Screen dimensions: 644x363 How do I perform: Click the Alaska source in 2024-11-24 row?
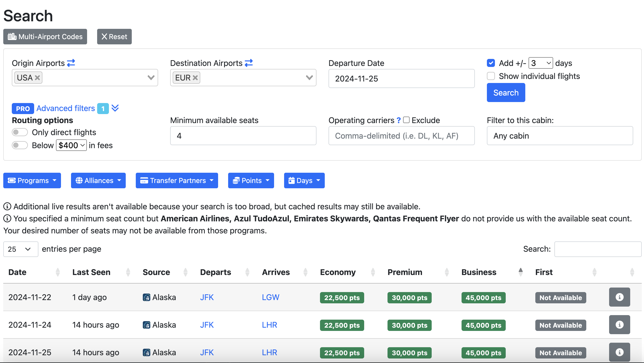(159, 325)
